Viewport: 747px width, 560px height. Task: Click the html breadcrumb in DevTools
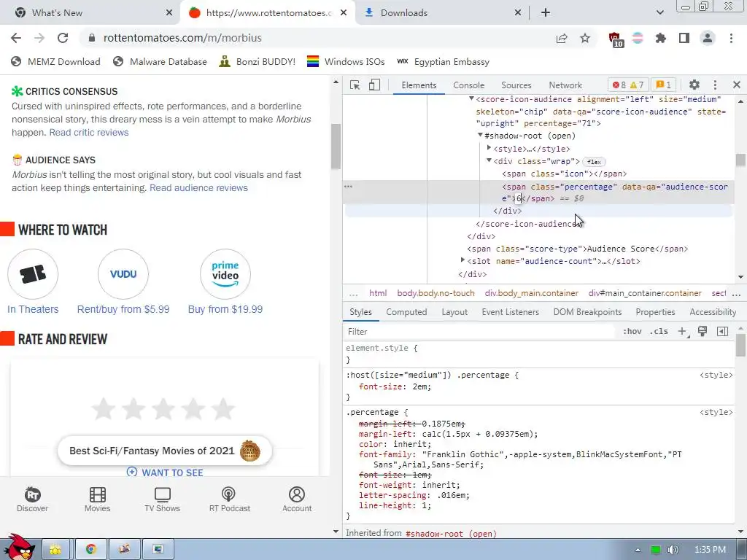378,293
